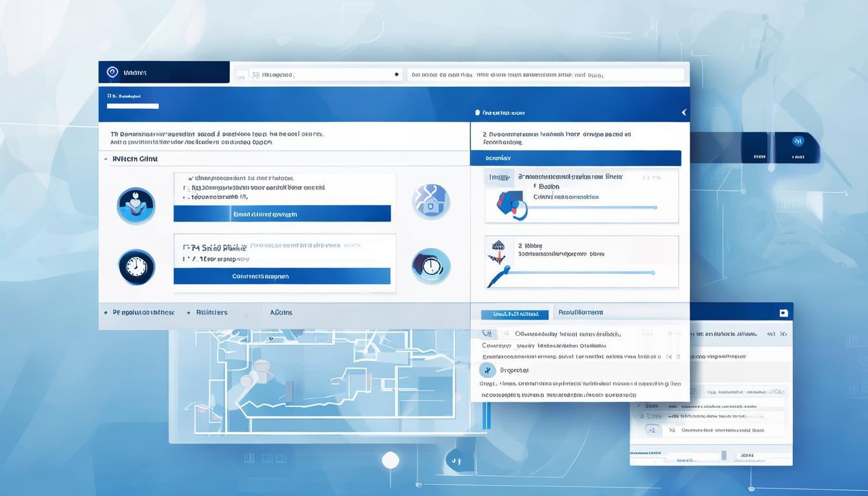Click the X icon in the back window's toolbar
This screenshot has height=496, width=868.
783,335
